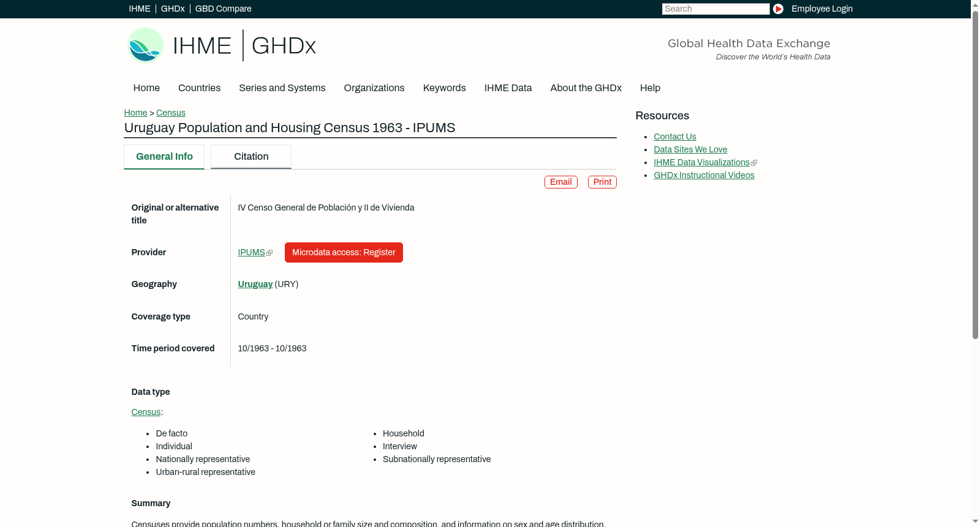980x527 pixels.
Task: Click 'Subnationally representative' list item
Action: (x=437, y=459)
